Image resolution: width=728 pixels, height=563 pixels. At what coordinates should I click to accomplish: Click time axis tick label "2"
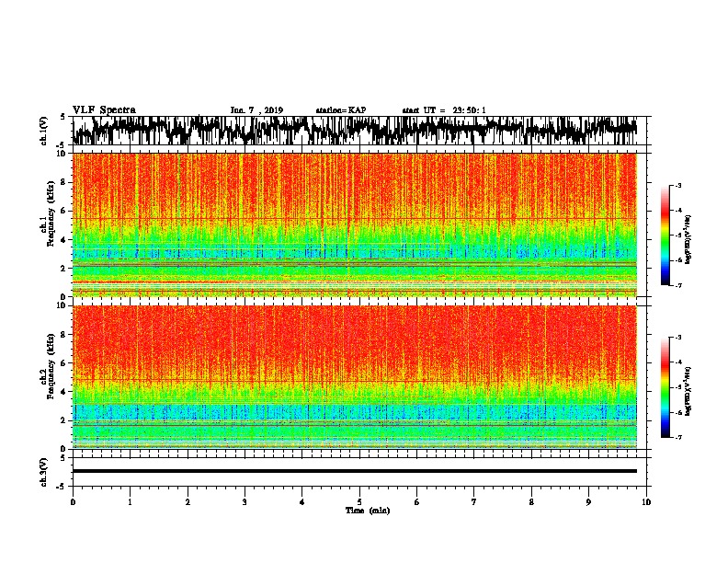[188, 502]
